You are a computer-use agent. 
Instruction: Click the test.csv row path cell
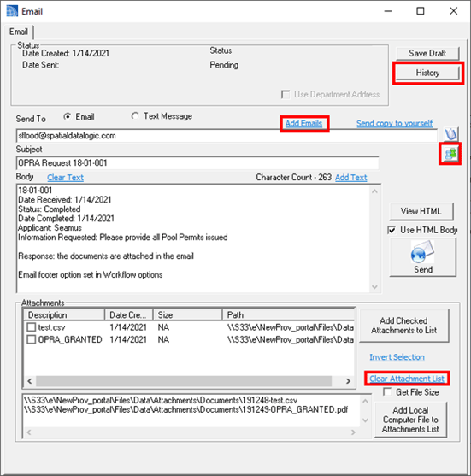coord(291,327)
